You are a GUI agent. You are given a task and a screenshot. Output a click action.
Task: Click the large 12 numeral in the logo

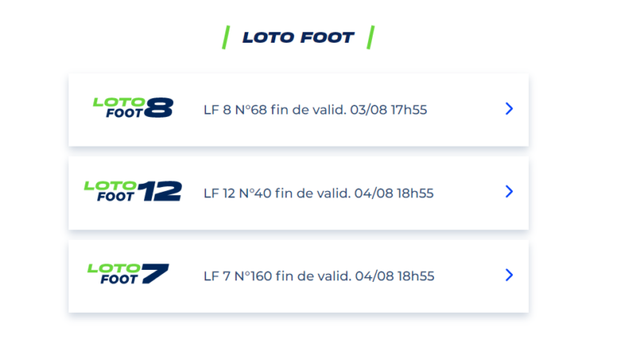[159, 191]
